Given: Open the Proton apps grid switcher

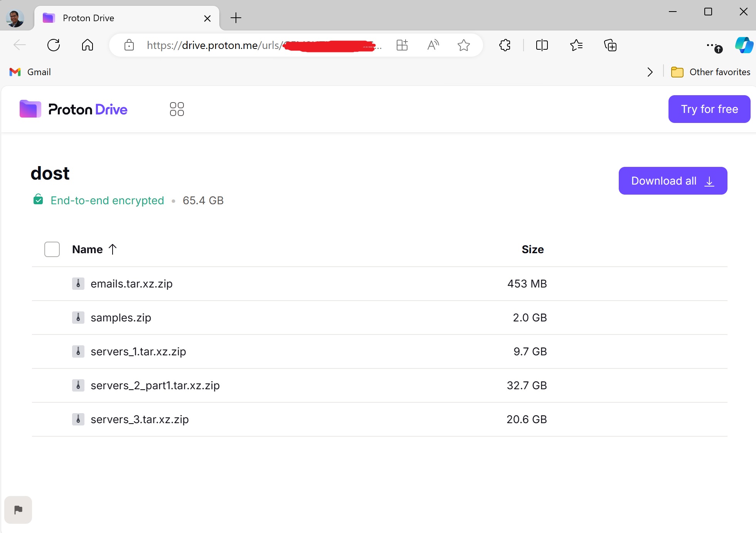Looking at the screenshot, I should [177, 109].
